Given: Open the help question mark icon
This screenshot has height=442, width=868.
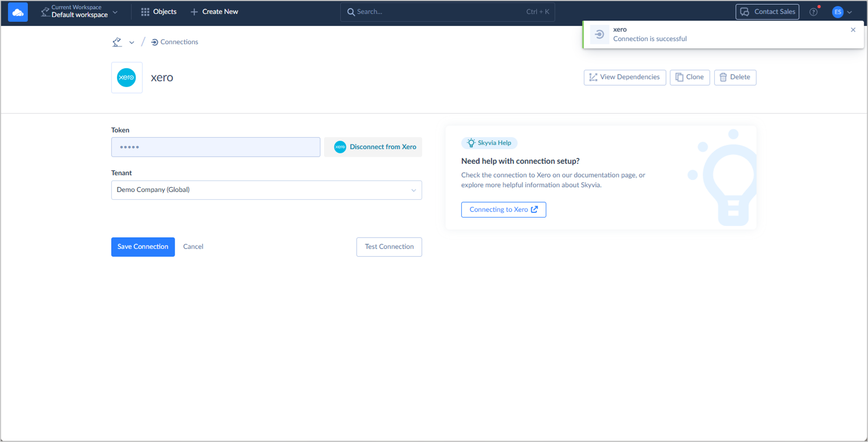Looking at the screenshot, I should pyautogui.click(x=814, y=12).
